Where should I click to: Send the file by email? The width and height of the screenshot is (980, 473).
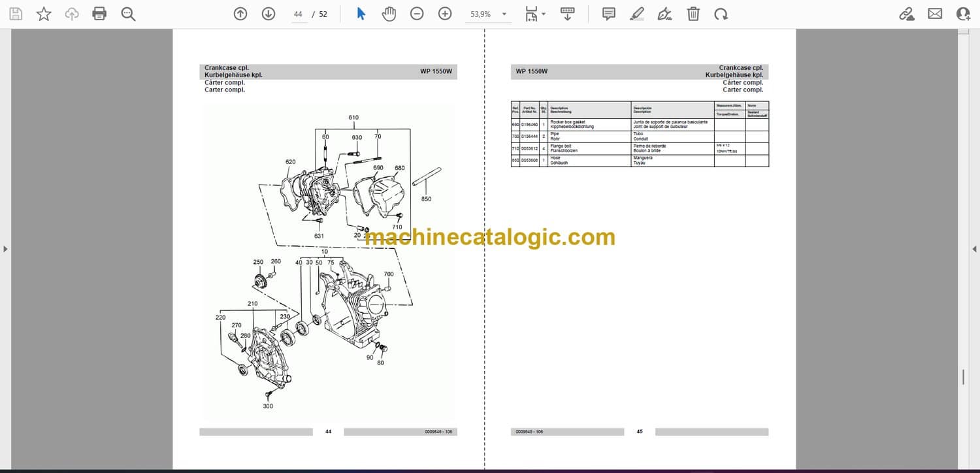click(x=935, y=14)
